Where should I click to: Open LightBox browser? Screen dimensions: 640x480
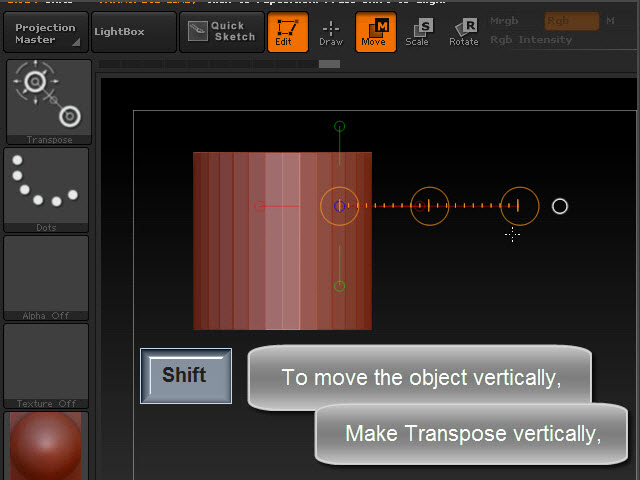(134, 32)
